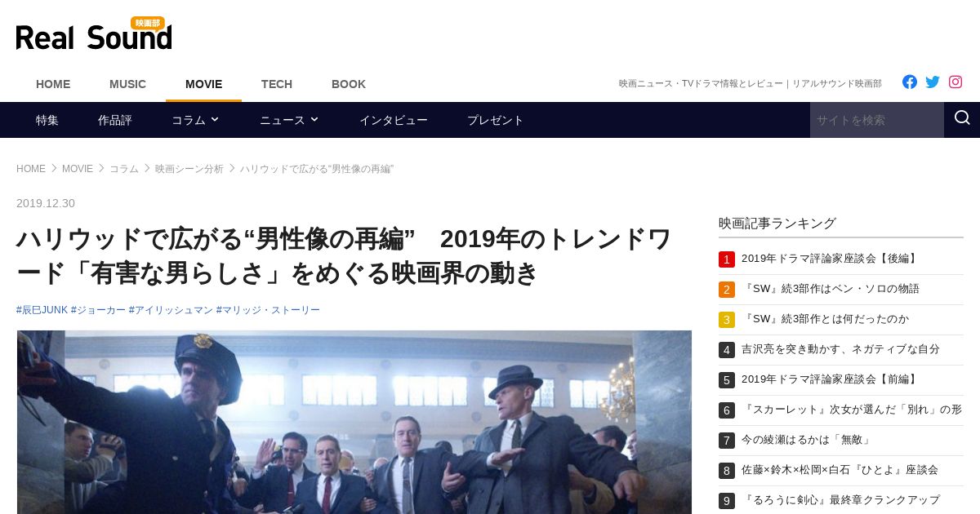
Task: Open the 作品評 menu item
Action: pyautogui.click(x=115, y=120)
